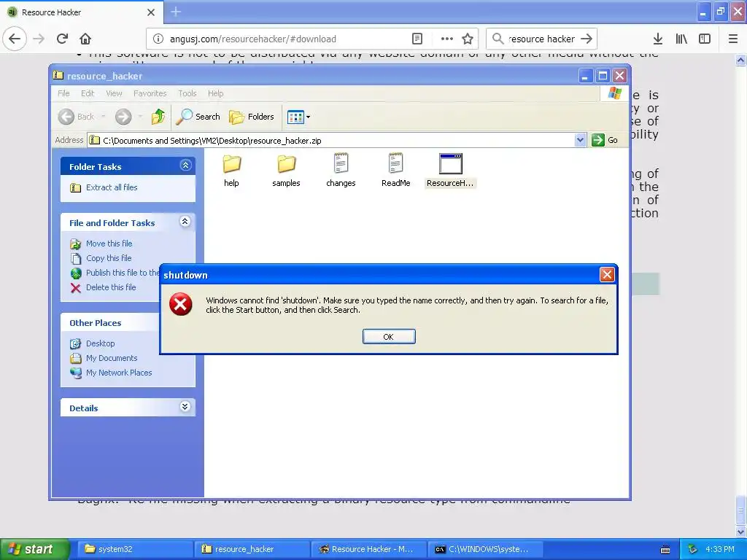
Task: Select the changes text file
Action: [x=341, y=171]
